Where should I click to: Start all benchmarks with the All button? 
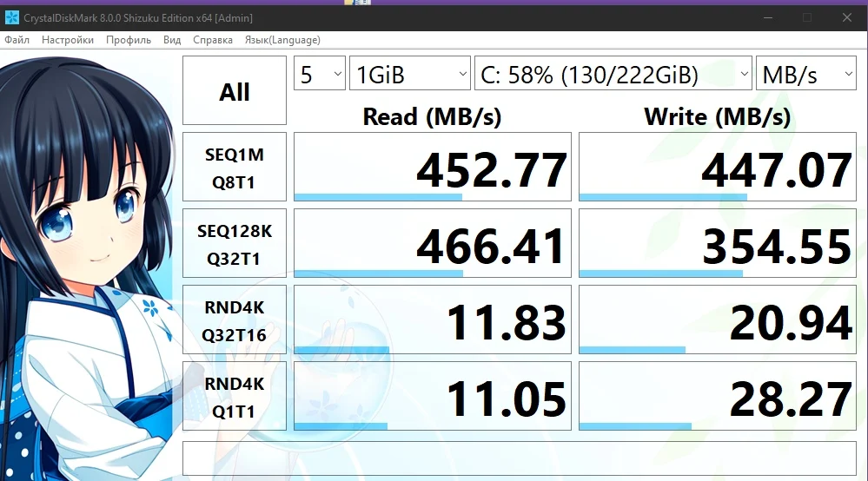coord(235,90)
